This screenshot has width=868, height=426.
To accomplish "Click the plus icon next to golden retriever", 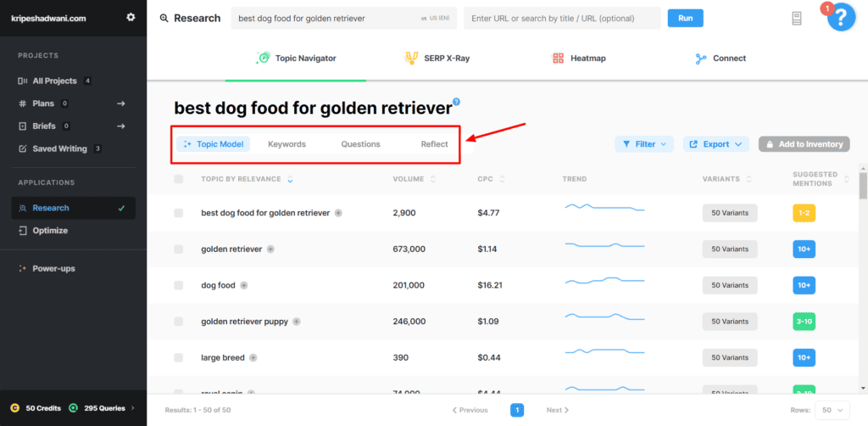I will click(270, 249).
